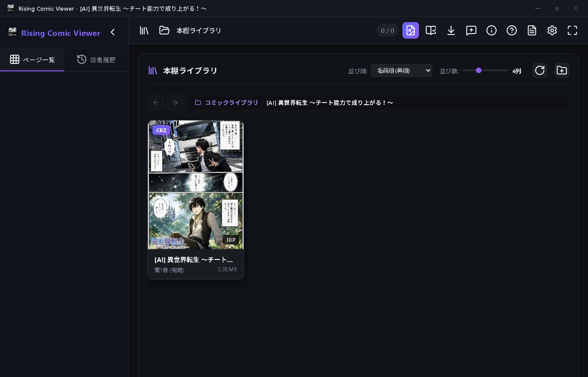Show file information with the info icon
The height and width of the screenshot is (377, 588).
pos(491,30)
